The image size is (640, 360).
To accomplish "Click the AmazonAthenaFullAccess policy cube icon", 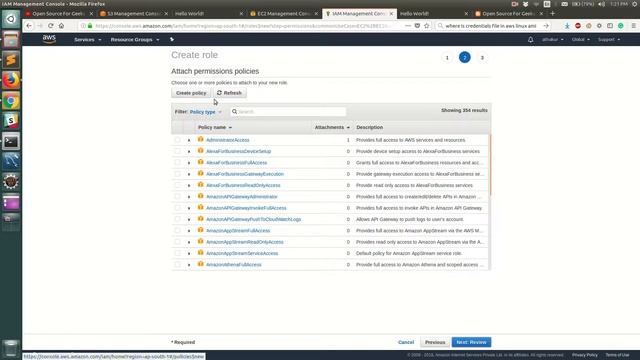I will 200,264.
